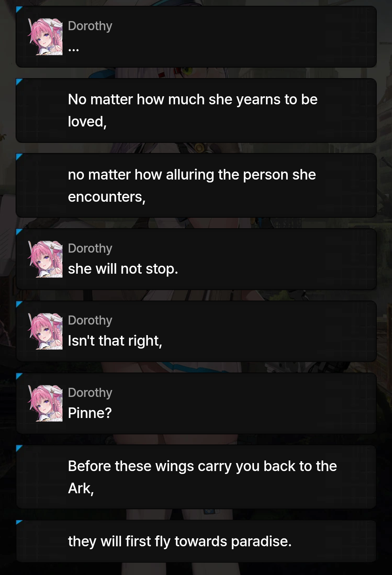Click Dorothy's avatar beside the ellipsis line
The width and height of the screenshot is (392, 575).
point(45,37)
